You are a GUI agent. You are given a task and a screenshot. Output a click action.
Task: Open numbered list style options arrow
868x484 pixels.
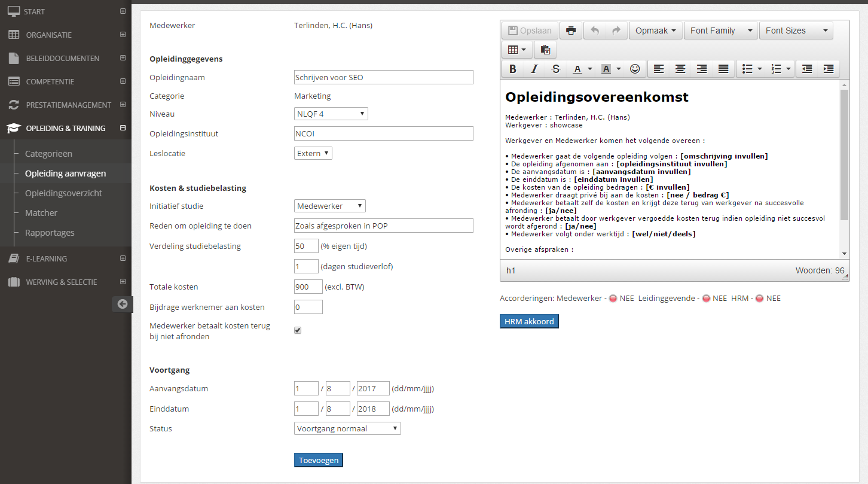coord(789,69)
